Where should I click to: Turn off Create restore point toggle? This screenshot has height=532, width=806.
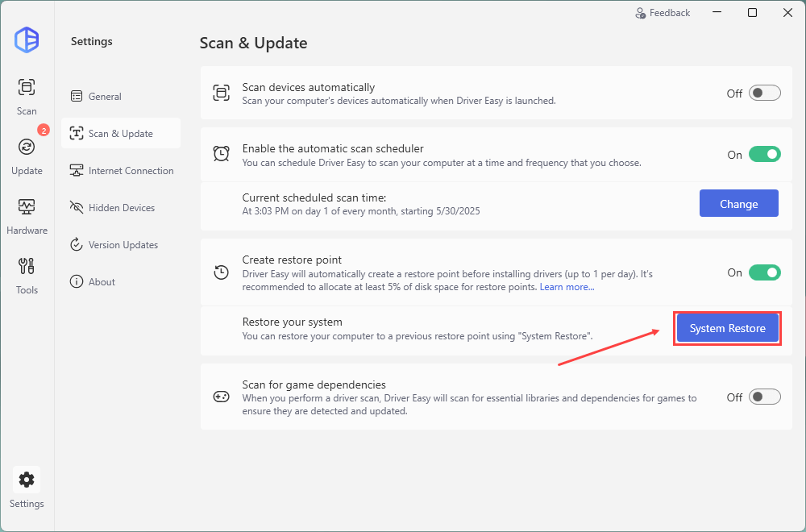coord(764,272)
